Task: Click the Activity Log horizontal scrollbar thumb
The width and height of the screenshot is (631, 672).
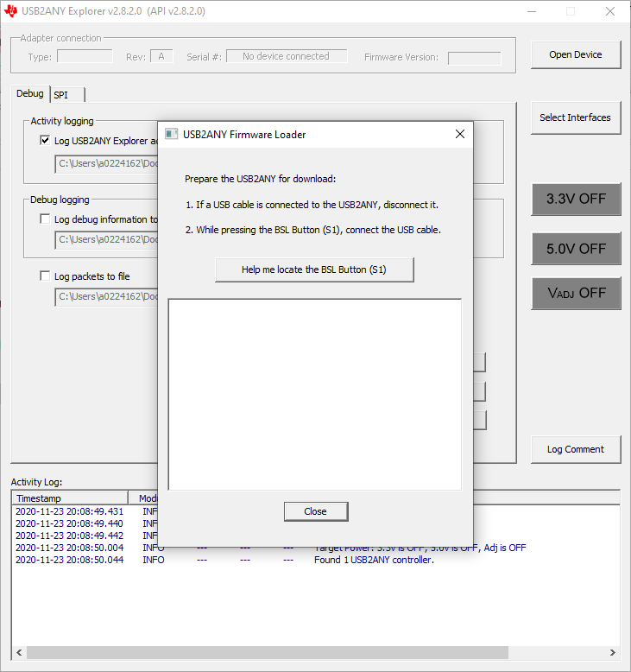Action: pyautogui.click(x=268, y=652)
